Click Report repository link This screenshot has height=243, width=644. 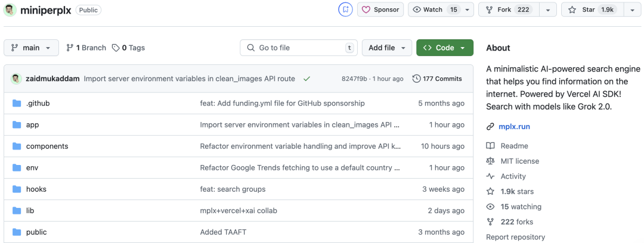pyautogui.click(x=515, y=237)
